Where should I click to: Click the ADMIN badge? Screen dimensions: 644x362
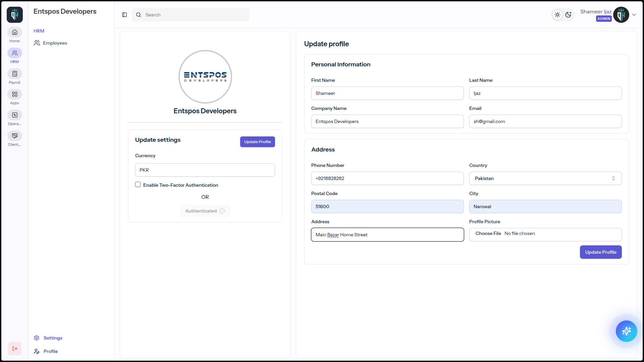point(604,19)
